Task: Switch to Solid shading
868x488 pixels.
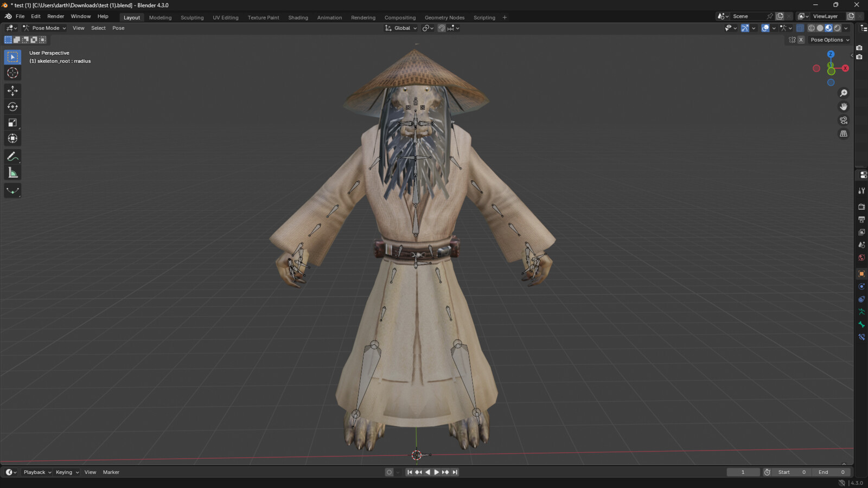Action: click(820, 28)
